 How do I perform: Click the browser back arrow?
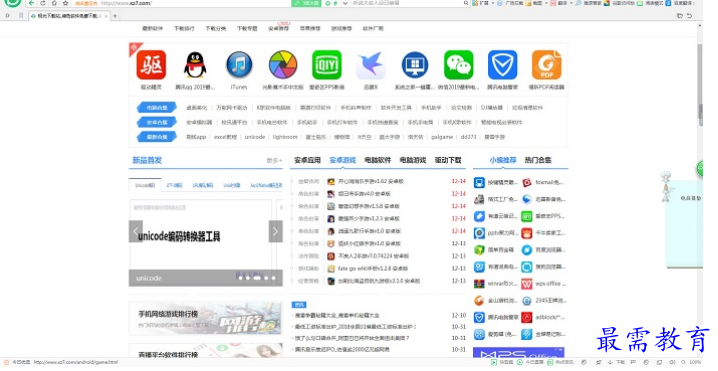coord(31,3)
